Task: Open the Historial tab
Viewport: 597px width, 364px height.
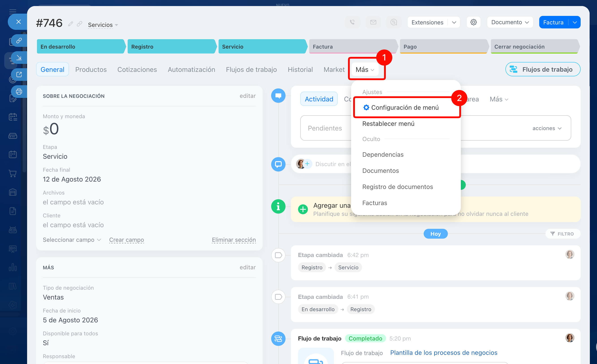Action: 300,69
